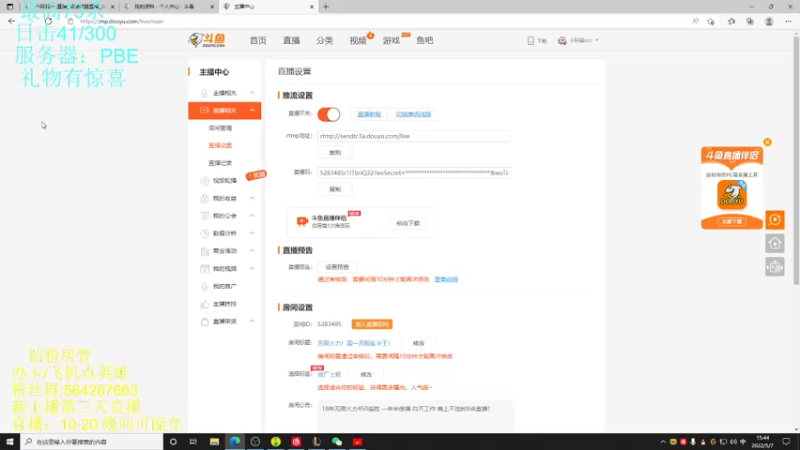
Task: Go to 首页 in top navigation
Action: click(258, 40)
